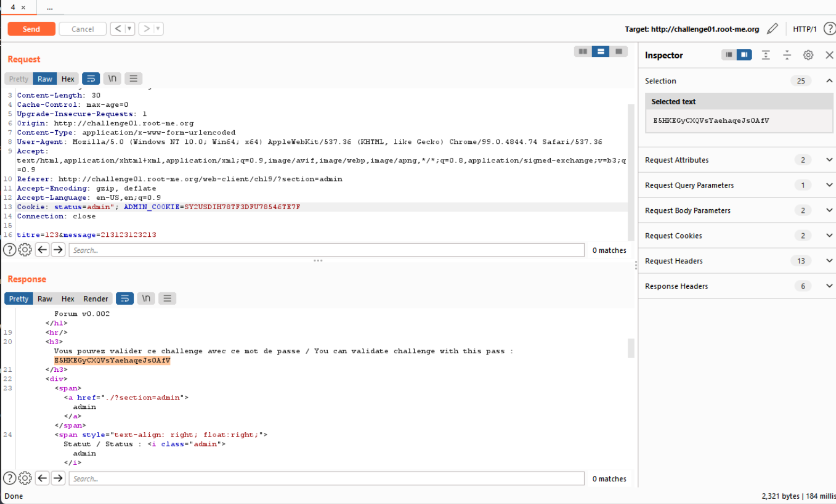Viewport: 836px width, 504px height.
Task: Open the previous history dropdown arrow
Action: [130, 29]
